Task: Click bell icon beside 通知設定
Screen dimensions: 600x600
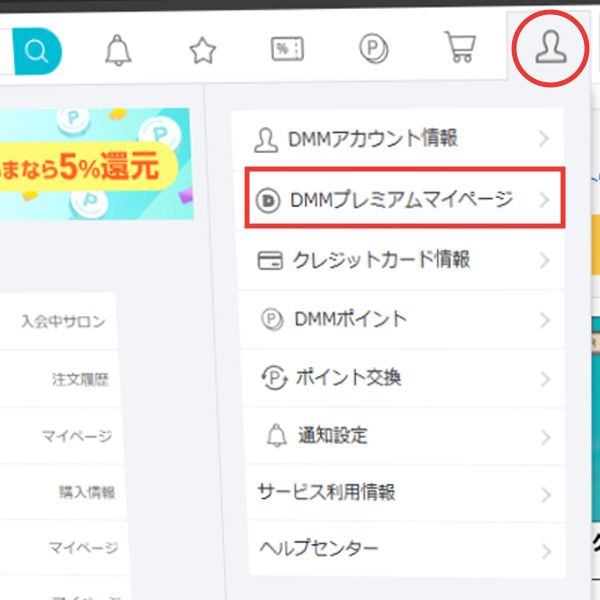Action: (277, 435)
